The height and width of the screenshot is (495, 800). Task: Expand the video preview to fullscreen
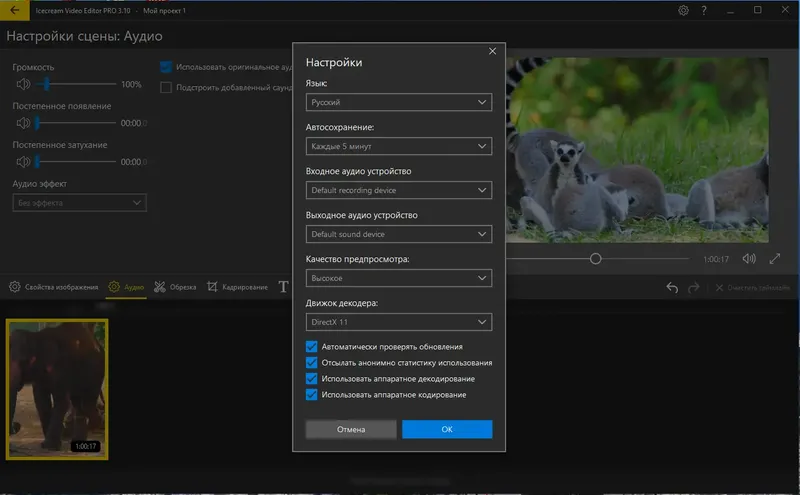point(775,259)
